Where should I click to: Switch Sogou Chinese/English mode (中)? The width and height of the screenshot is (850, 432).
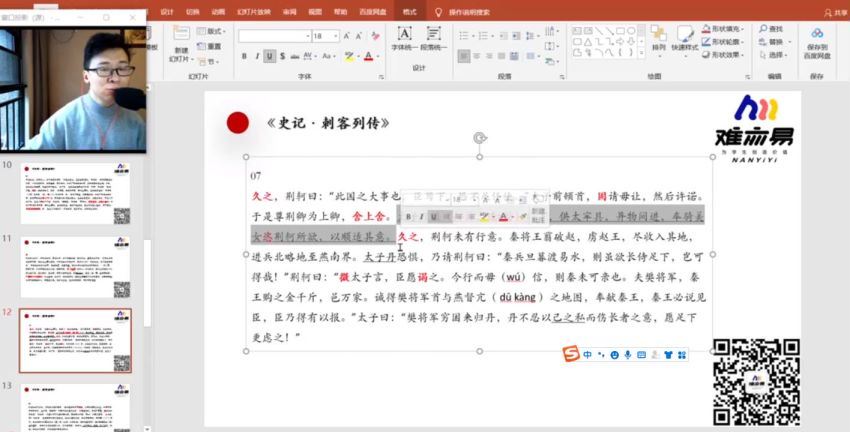588,355
